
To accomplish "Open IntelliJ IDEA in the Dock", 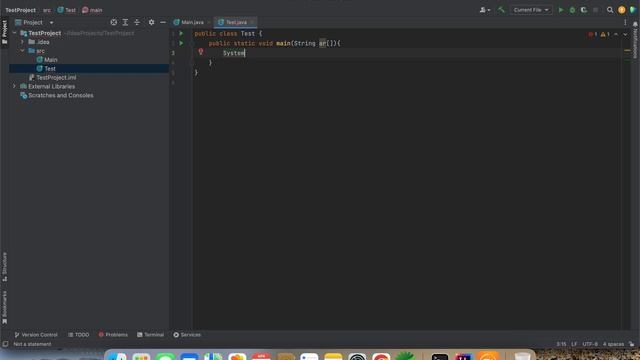I will point(463,357).
